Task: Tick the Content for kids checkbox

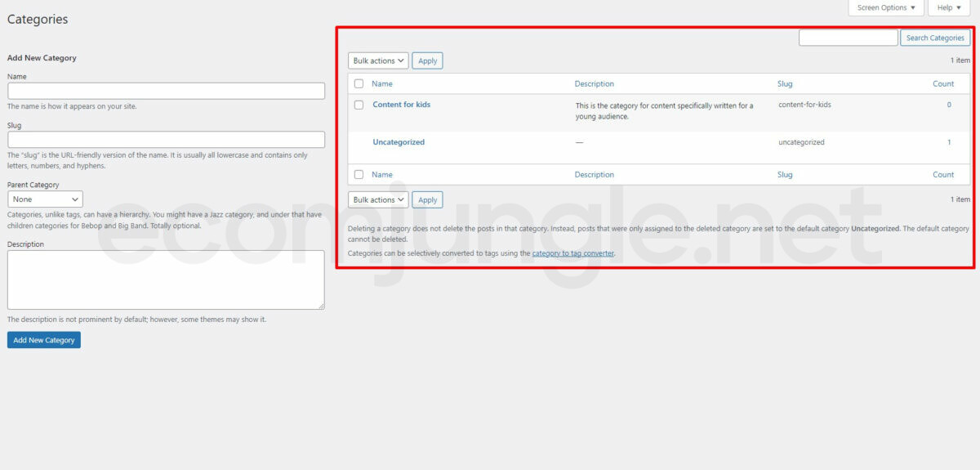Action: pyautogui.click(x=359, y=105)
